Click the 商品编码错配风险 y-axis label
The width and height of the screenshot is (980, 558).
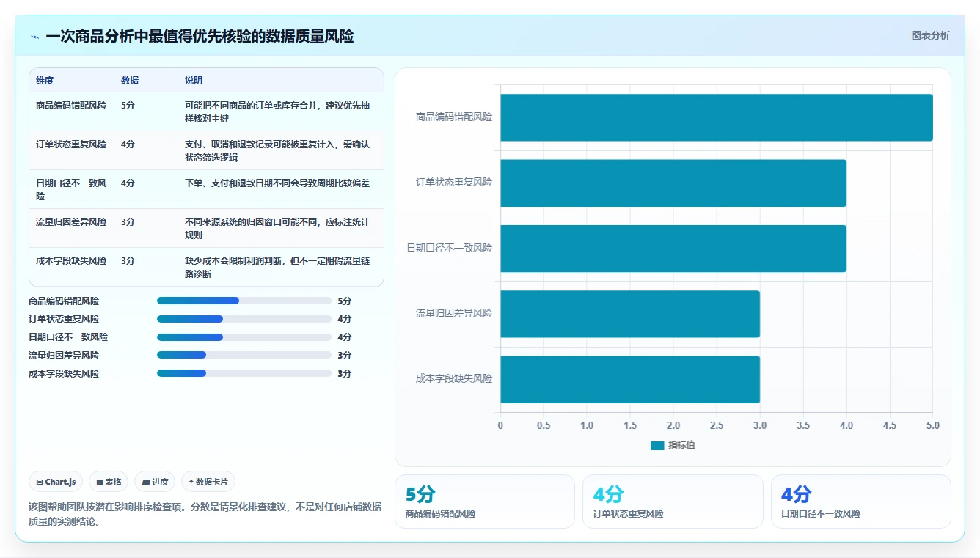coord(454,117)
